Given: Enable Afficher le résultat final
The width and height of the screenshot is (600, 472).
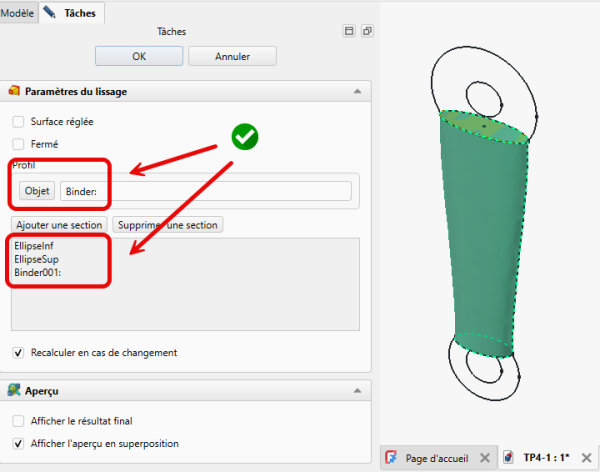Looking at the screenshot, I should (18, 421).
